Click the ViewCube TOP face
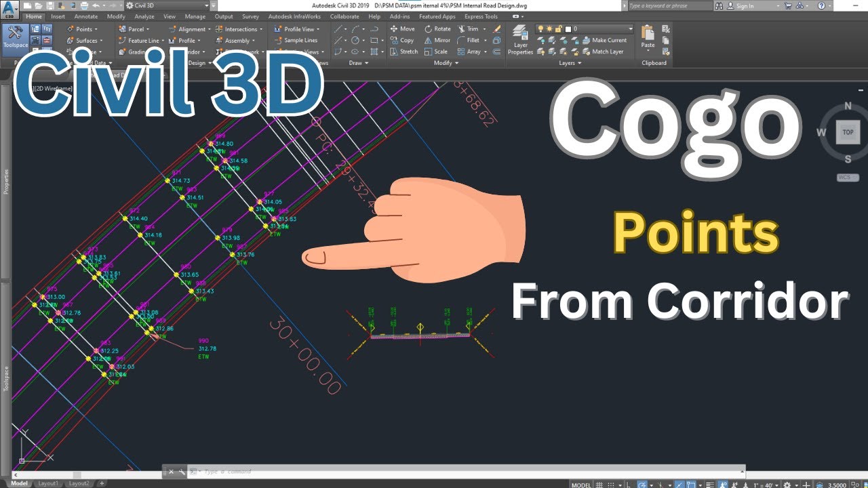 click(x=848, y=132)
